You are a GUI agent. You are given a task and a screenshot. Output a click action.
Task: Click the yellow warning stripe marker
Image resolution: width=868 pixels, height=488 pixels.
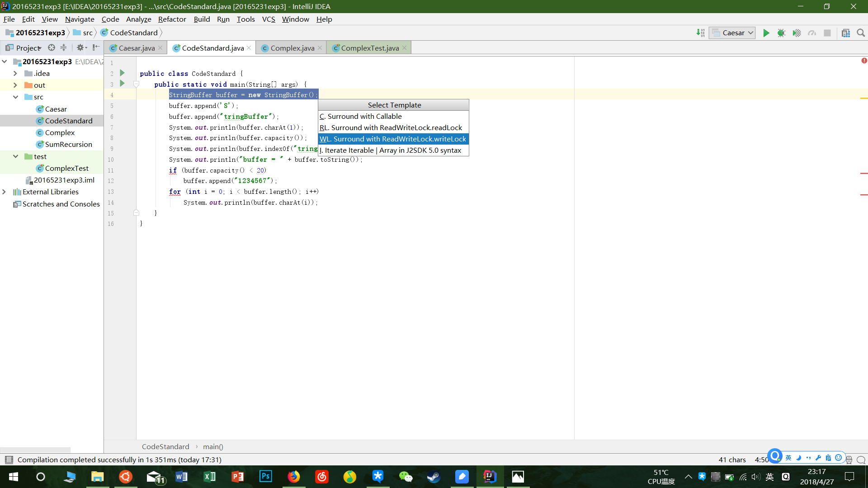tap(864, 98)
